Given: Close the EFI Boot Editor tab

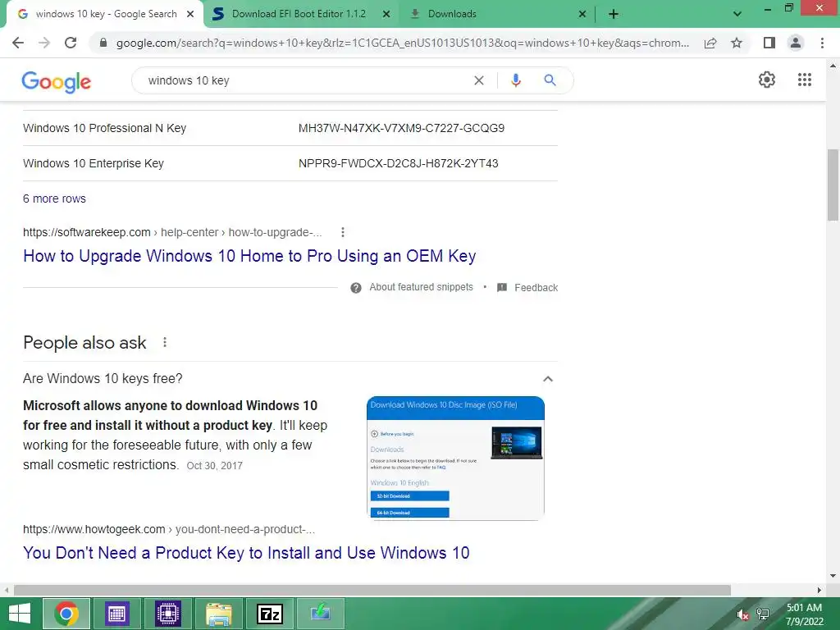Looking at the screenshot, I should tap(386, 14).
